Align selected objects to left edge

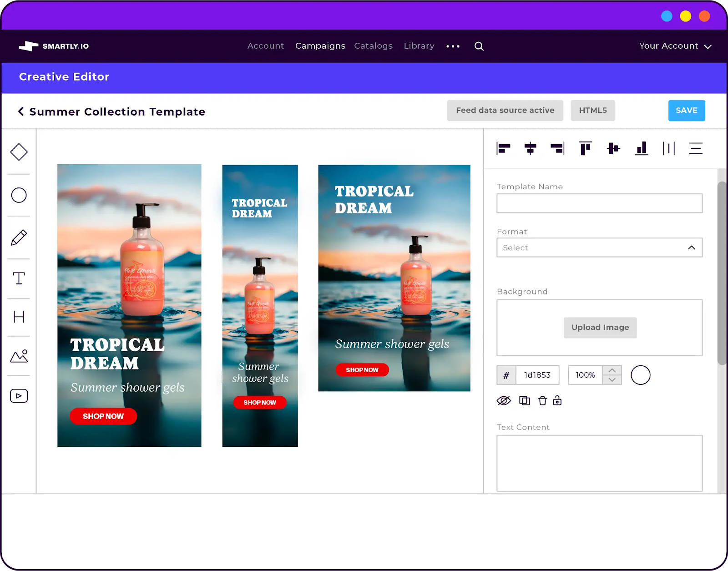click(x=503, y=148)
